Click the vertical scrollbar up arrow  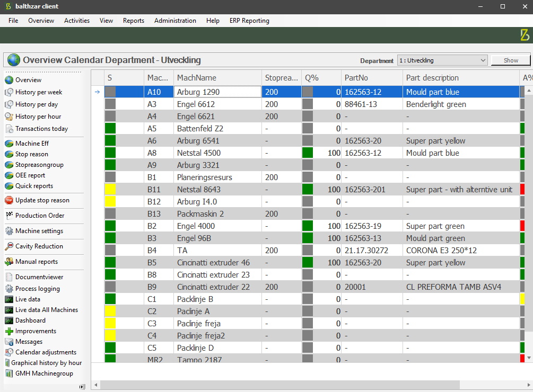[529, 91]
